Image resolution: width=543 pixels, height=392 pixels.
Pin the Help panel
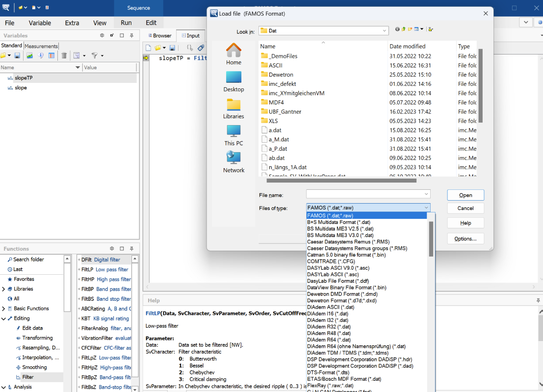(538, 300)
